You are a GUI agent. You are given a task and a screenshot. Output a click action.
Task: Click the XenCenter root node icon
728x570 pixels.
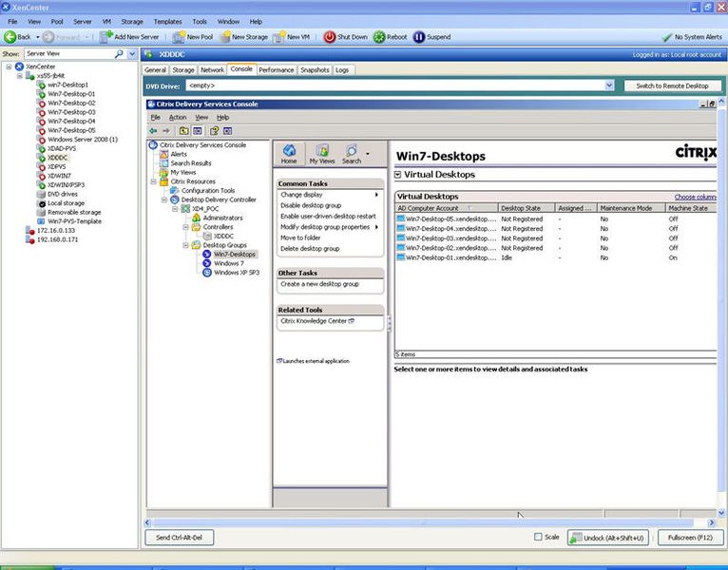(x=19, y=66)
